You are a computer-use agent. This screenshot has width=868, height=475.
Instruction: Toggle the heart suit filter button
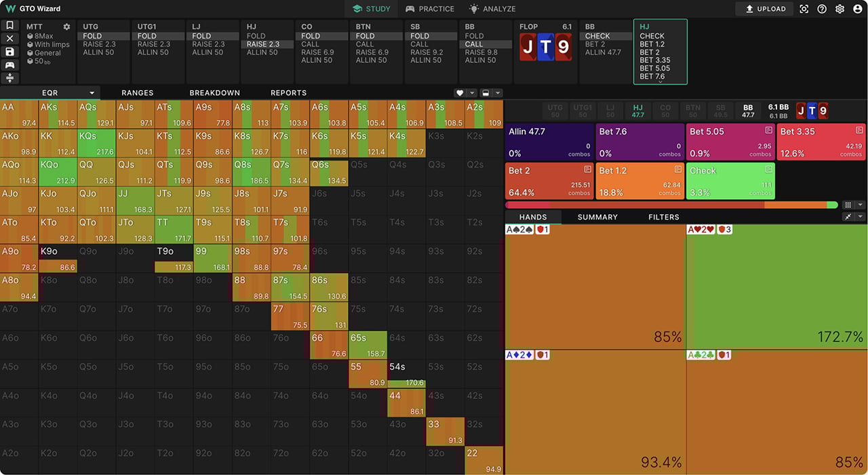460,93
